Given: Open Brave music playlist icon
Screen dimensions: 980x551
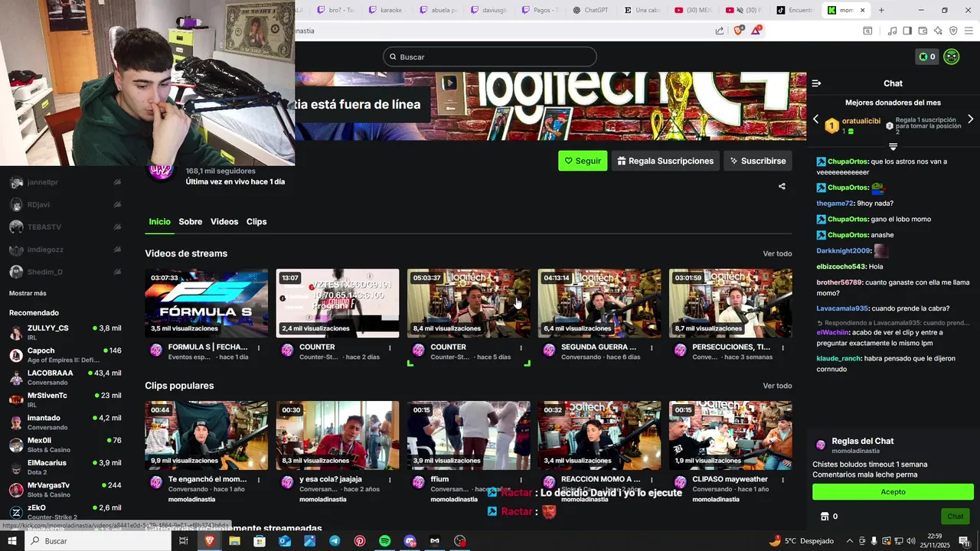Looking at the screenshot, I should 892,31.
